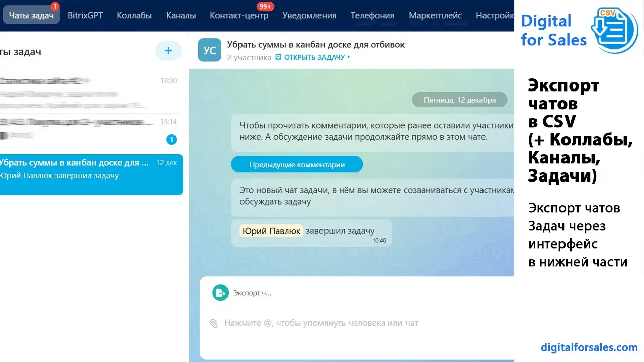Image resolution: width=644 pixels, height=362 pixels.
Task: Open the Контакт-центр tab
Action: click(239, 15)
